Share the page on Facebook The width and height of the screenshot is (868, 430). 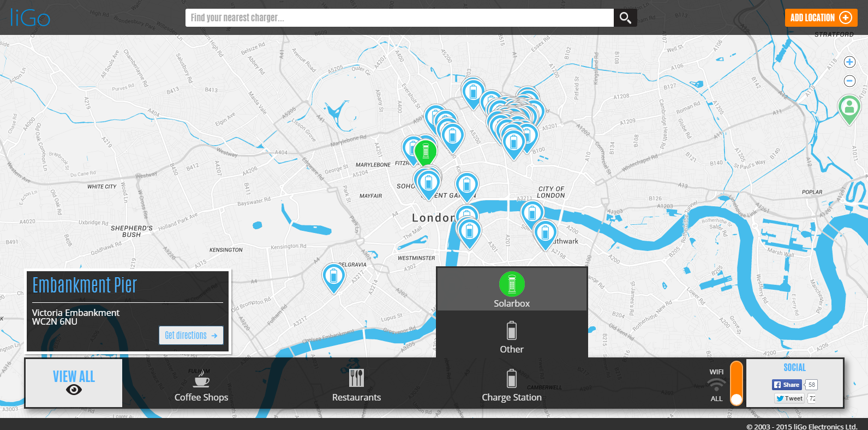pos(787,385)
